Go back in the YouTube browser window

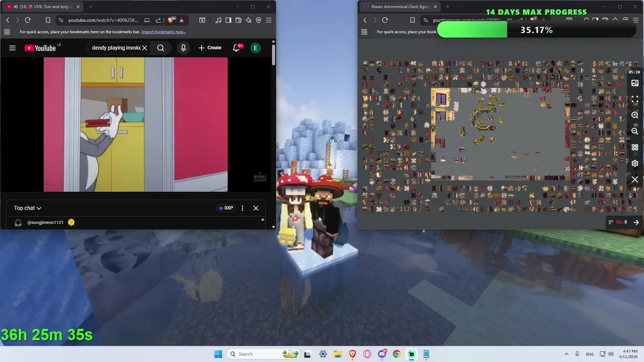[x=8, y=20]
